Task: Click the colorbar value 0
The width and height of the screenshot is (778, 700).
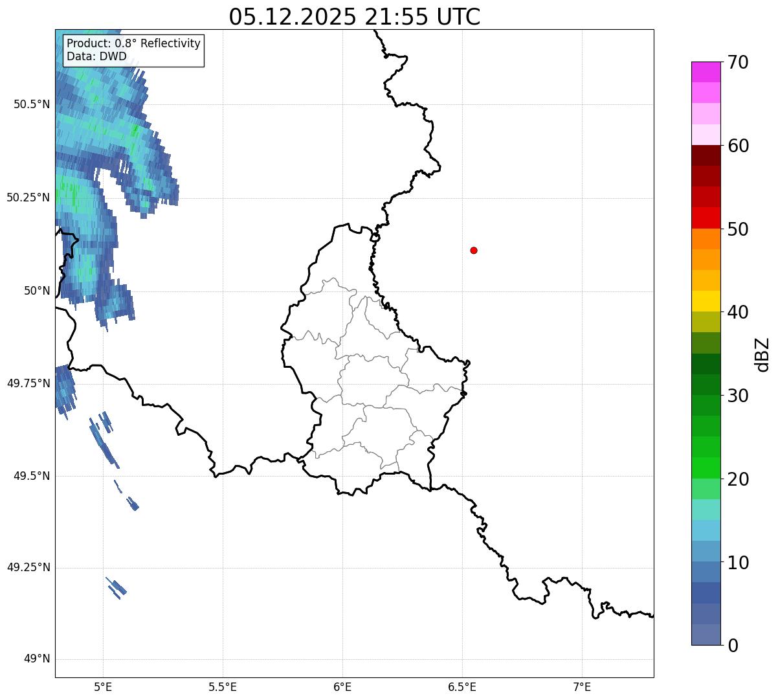Action: [733, 646]
